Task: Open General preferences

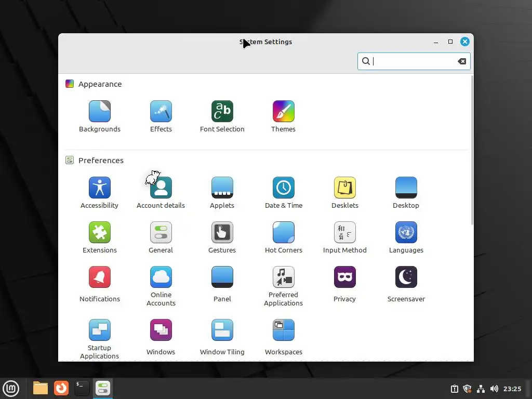Action: click(x=161, y=237)
